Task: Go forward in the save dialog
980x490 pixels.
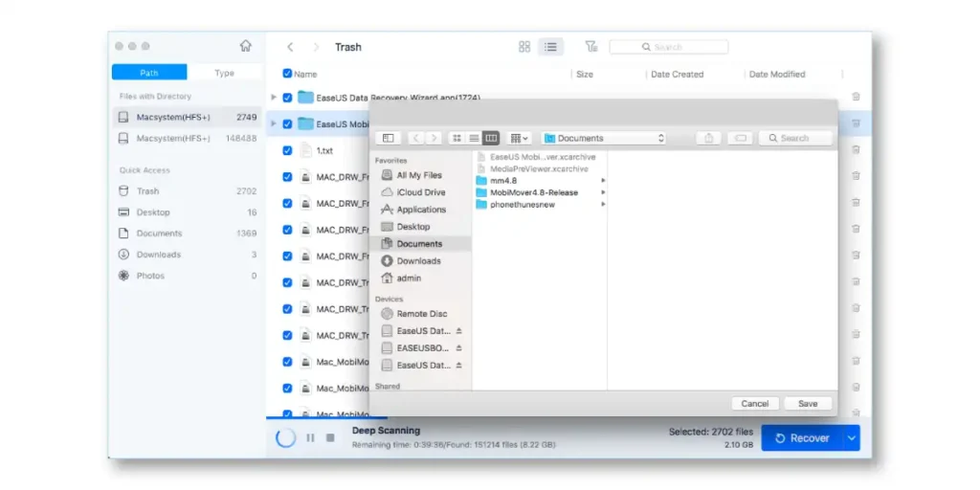Action: 434,138
